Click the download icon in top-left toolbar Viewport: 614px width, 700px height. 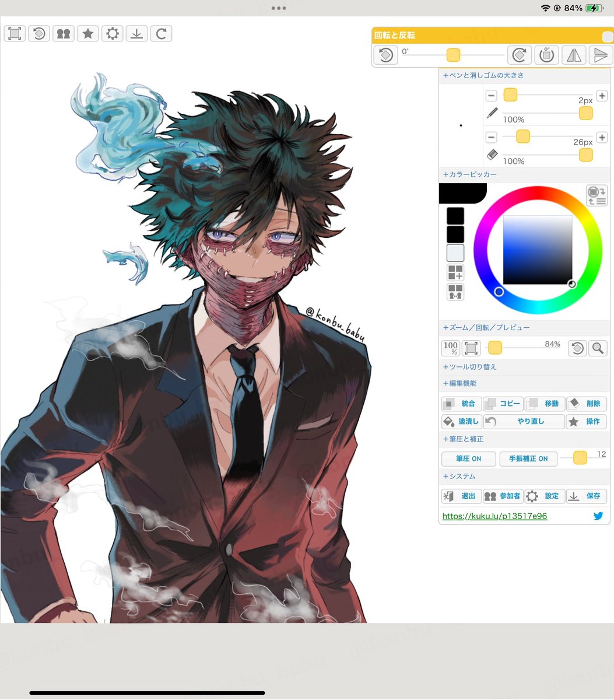137,33
